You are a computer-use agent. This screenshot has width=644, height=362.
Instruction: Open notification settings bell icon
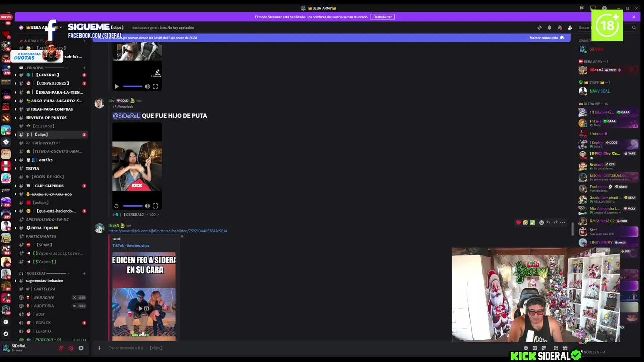tap(549, 28)
